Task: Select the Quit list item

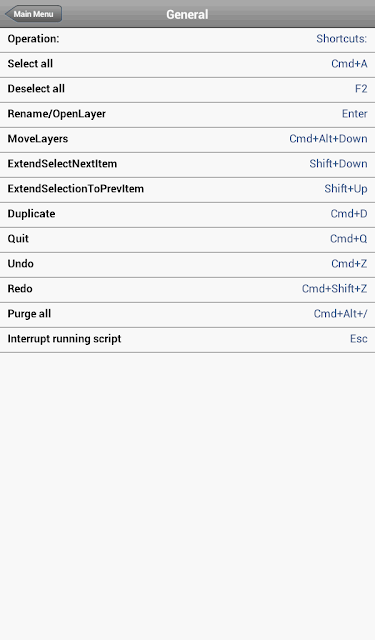Action: (187, 240)
